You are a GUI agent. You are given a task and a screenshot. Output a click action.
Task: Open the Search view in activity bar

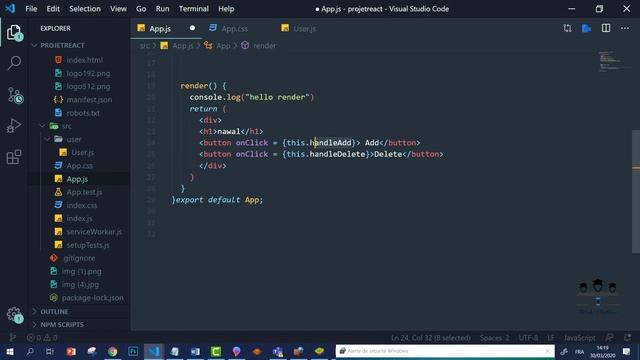pos(14,63)
